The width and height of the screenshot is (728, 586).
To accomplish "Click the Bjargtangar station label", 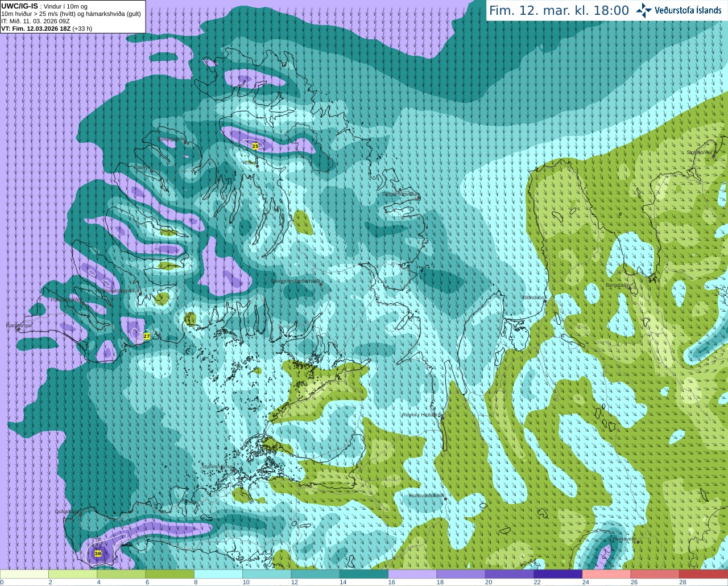I will click(19, 325).
